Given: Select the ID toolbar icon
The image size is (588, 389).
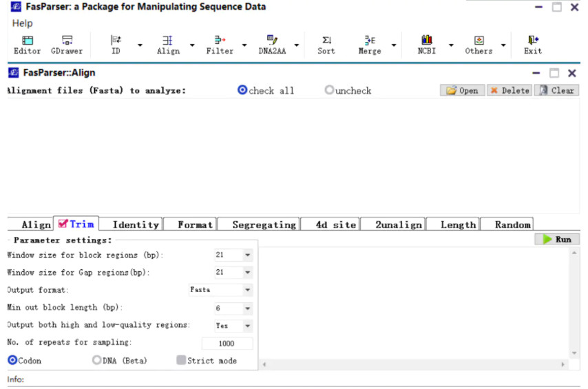Looking at the screenshot, I should click(x=116, y=45).
